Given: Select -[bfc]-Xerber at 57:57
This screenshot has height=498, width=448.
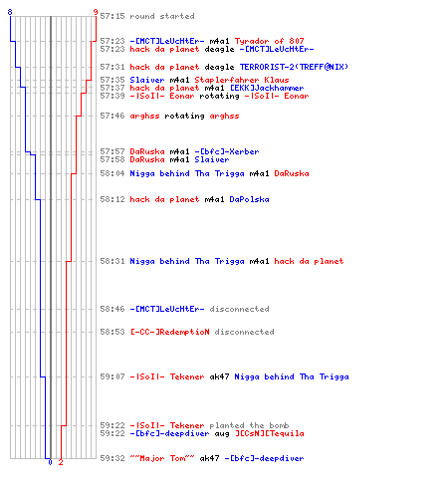Looking at the screenshot, I should [227, 151].
